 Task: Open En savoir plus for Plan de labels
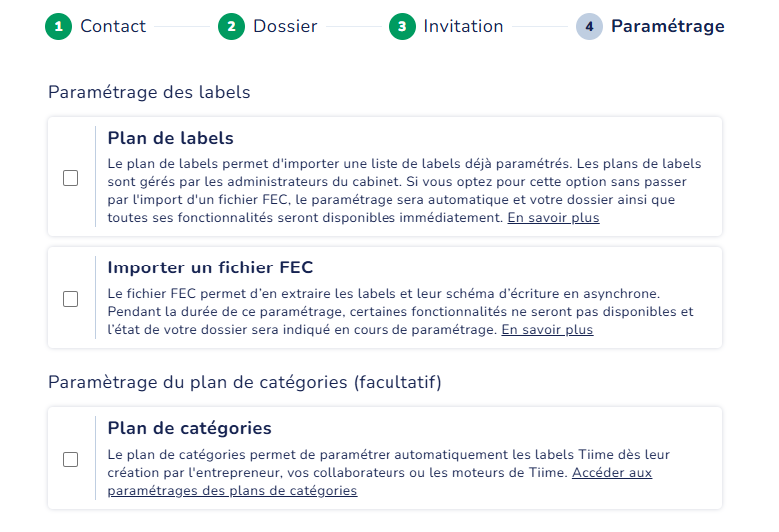click(553, 218)
